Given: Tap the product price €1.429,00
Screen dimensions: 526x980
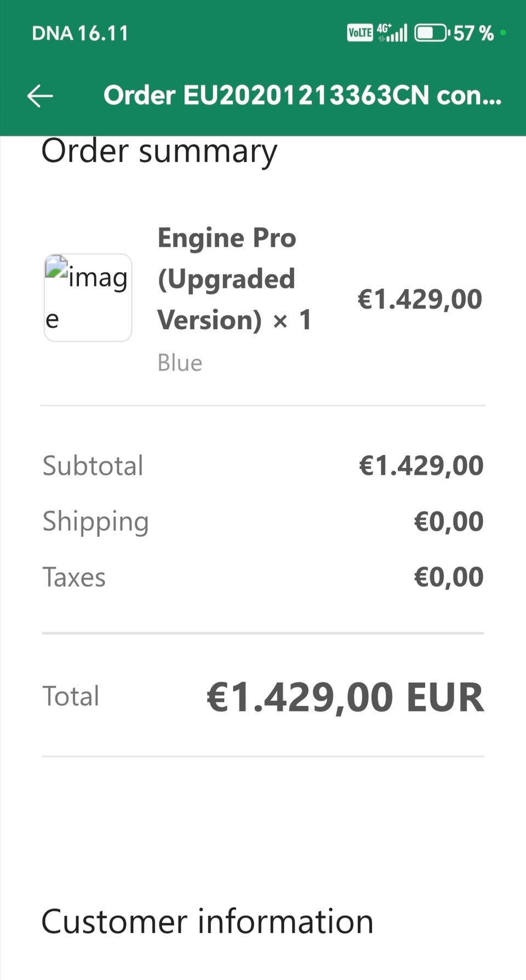Looking at the screenshot, I should (x=420, y=299).
